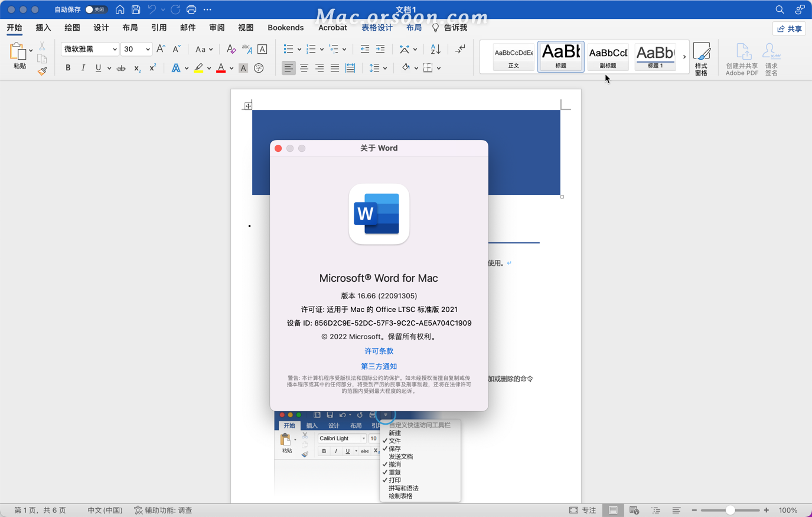812x517 pixels.
Task: Click the Save icon in title bar
Action: [x=136, y=9]
